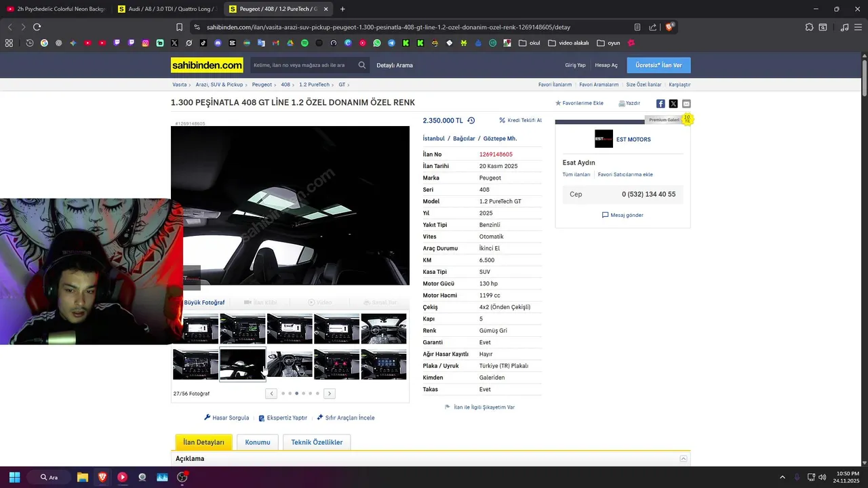
Task: Open the Brave Shields lion icon
Action: click(669, 27)
